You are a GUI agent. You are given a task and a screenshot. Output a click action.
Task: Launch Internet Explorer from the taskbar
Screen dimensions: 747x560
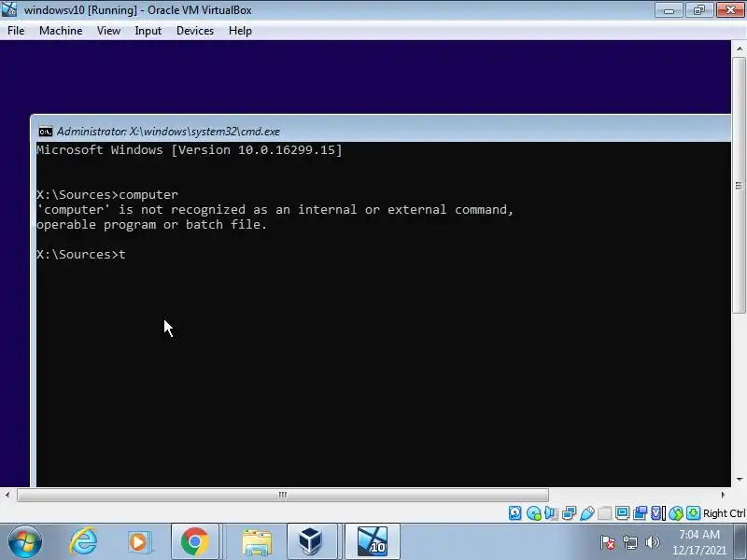pyautogui.click(x=83, y=541)
